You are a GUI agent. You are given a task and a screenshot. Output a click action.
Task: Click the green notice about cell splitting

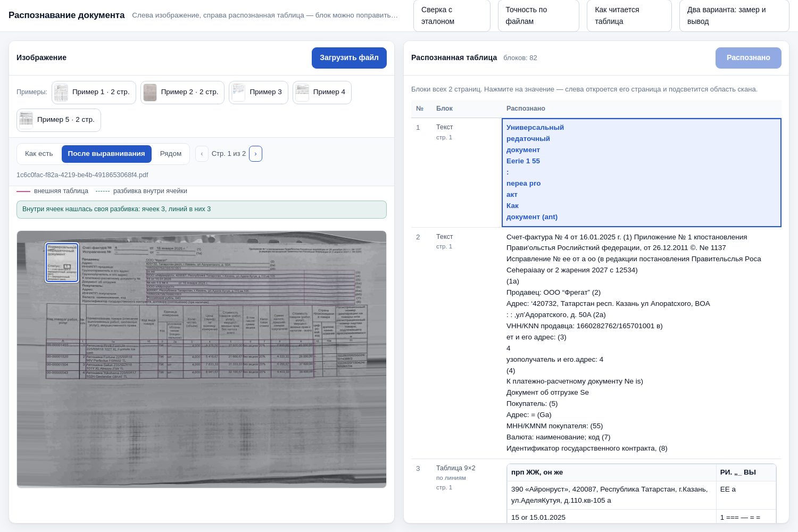click(202, 210)
